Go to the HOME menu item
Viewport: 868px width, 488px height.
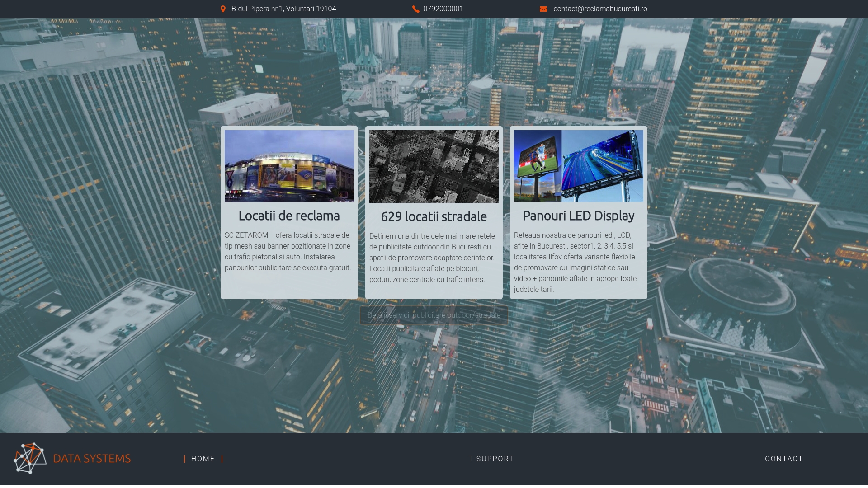pyautogui.click(x=203, y=459)
